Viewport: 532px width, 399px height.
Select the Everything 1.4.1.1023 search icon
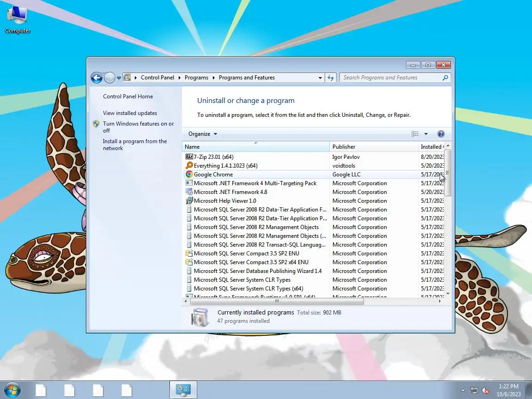[x=189, y=166]
